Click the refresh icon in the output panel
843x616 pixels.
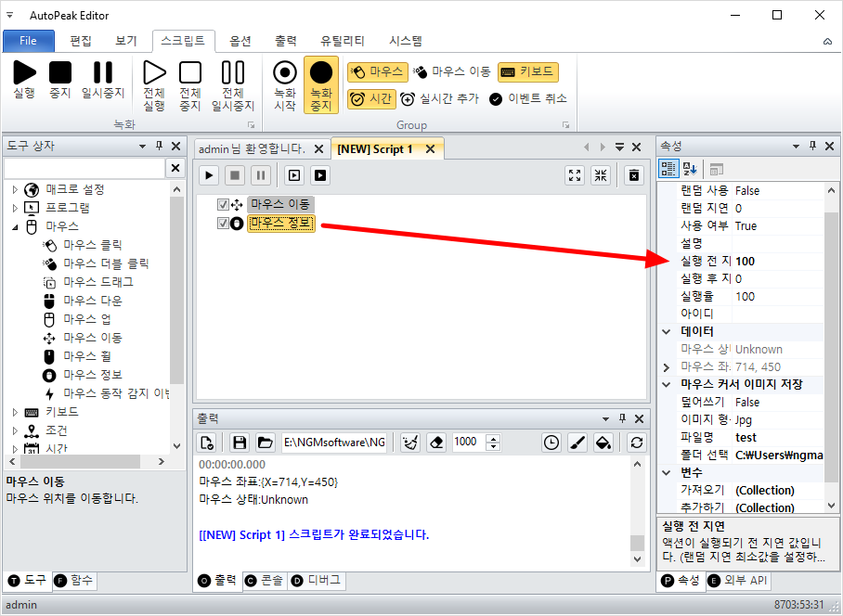pos(637,443)
